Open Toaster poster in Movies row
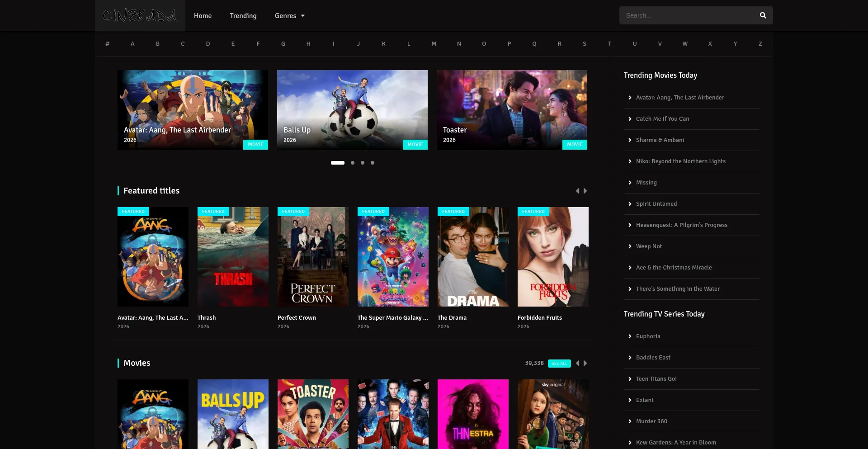 [x=313, y=414]
